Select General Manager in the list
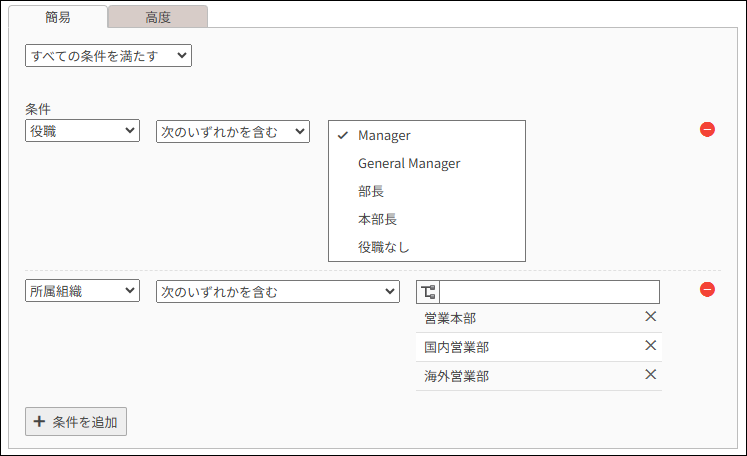Image resolution: width=747 pixels, height=456 pixels. click(408, 163)
